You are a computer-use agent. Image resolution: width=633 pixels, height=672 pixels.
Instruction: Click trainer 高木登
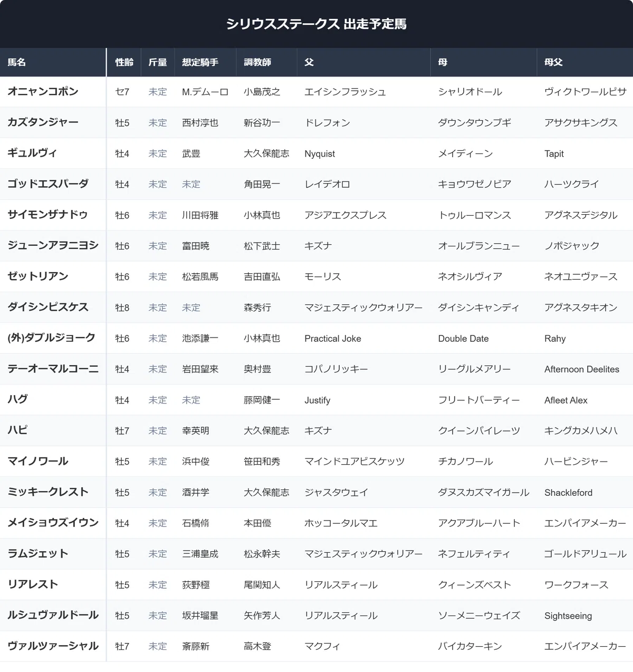click(x=257, y=646)
